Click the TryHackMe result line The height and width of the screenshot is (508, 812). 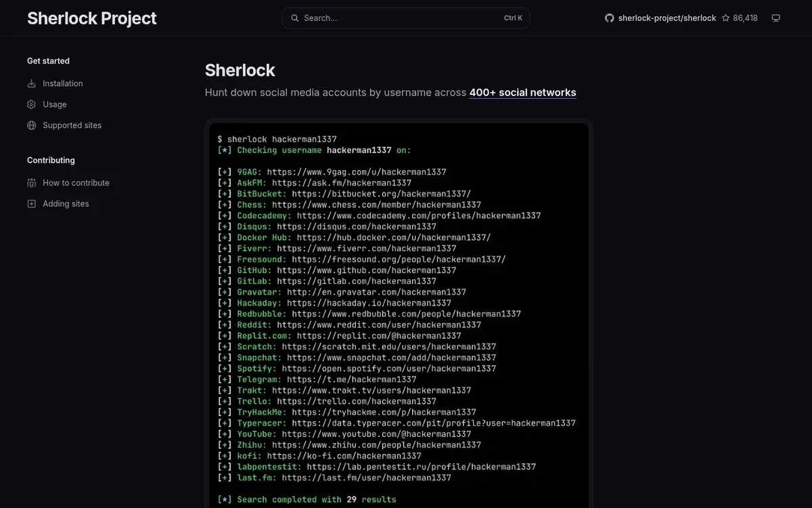pos(346,412)
